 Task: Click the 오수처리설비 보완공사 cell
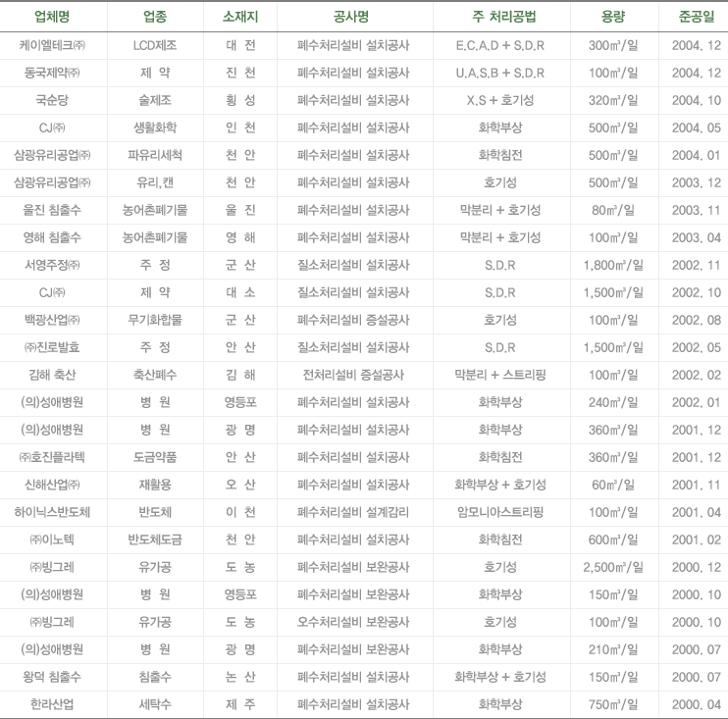[x=353, y=621]
